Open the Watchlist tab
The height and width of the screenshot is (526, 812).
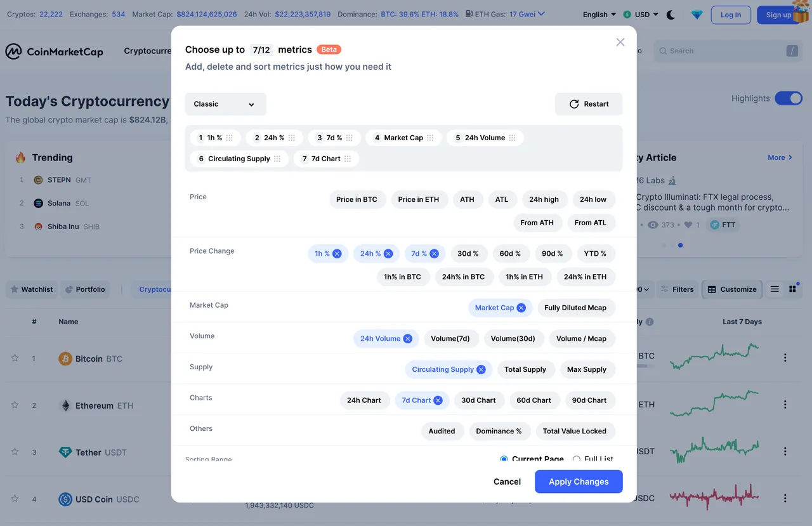(x=31, y=289)
